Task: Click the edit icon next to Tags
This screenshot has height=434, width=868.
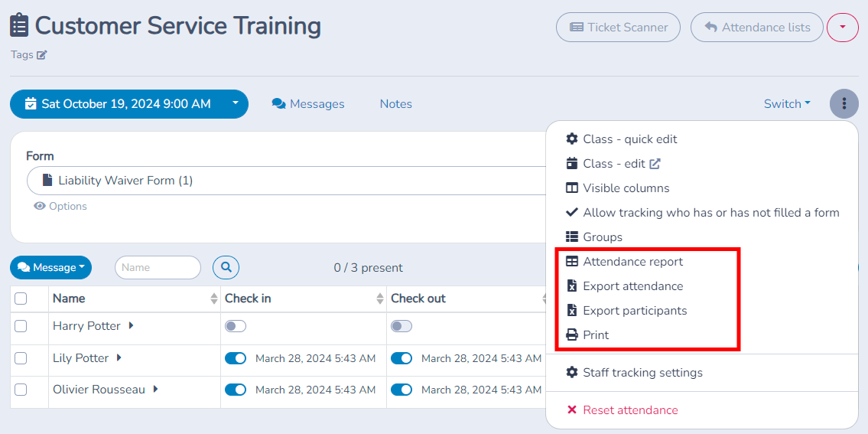Action: [x=42, y=55]
